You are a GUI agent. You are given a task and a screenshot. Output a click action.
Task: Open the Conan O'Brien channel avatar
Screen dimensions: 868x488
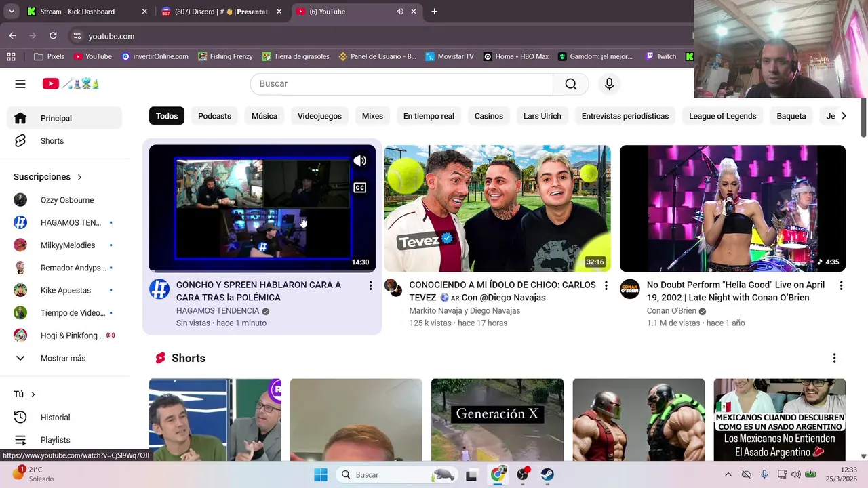[x=630, y=289]
